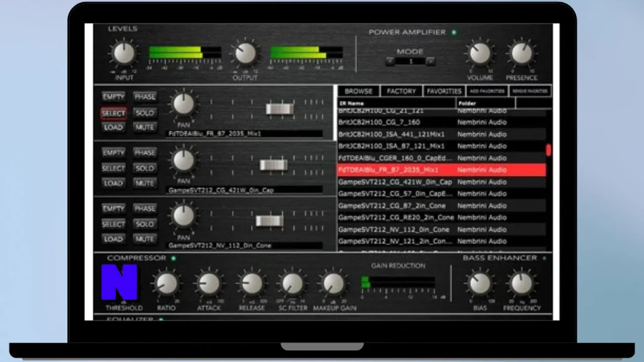The height and width of the screenshot is (362, 644).
Task: Select highlighted IR FdTDEAIBlu_FR_87_2035_Mix1 in list
Action: click(442, 170)
